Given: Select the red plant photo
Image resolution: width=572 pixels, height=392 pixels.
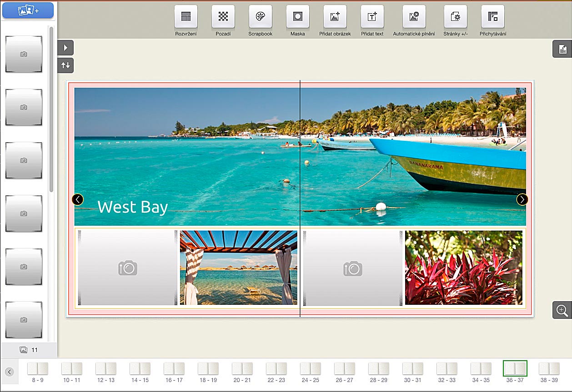Looking at the screenshot, I should point(464,268).
